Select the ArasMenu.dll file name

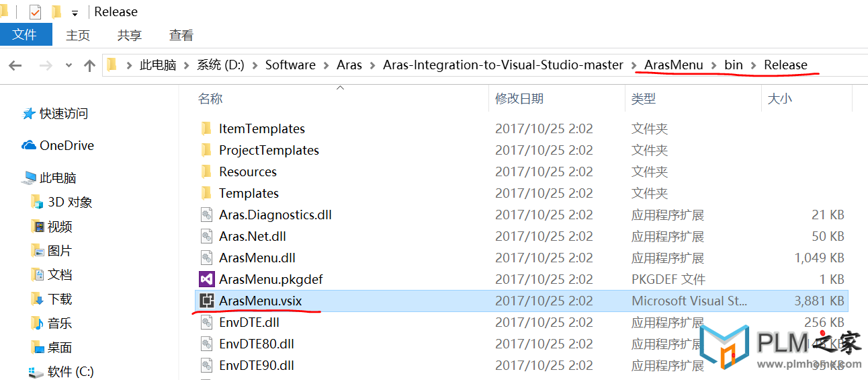pyautogui.click(x=257, y=258)
